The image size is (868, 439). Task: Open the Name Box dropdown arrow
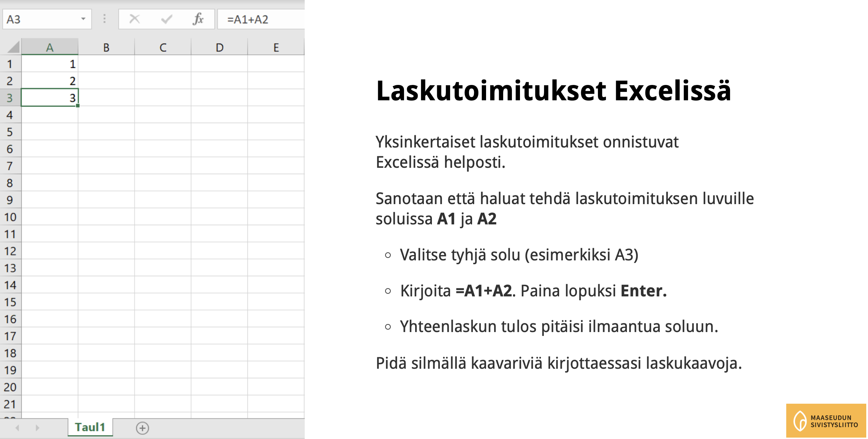(x=83, y=19)
